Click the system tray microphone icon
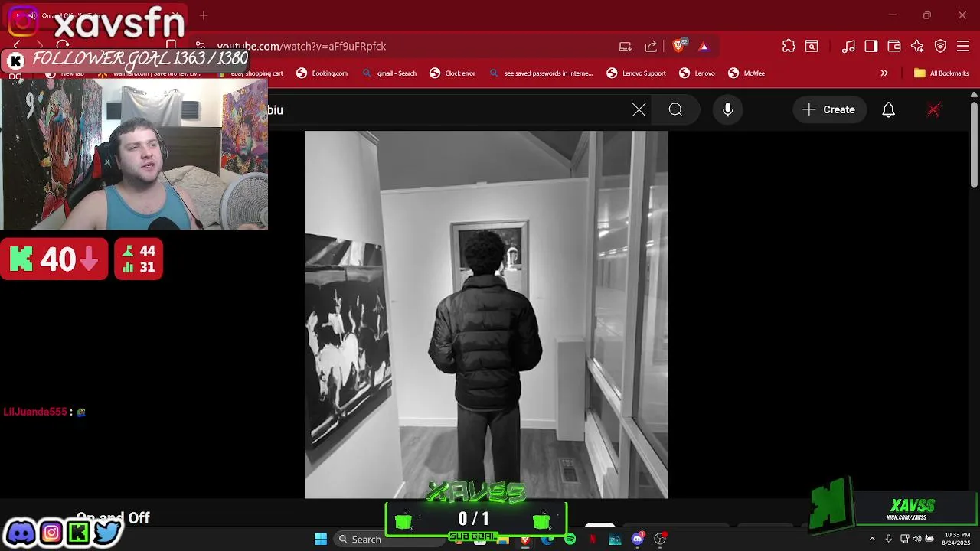Screen dimensions: 980x551 (888, 539)
